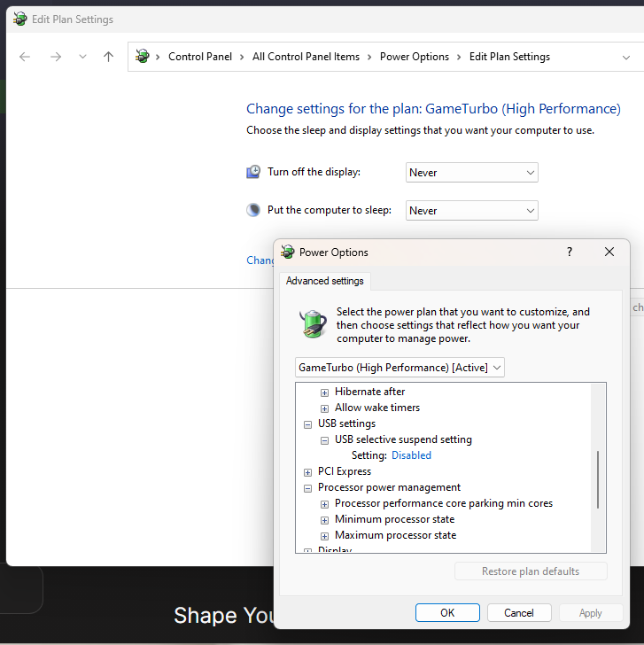Expand the Hibernate after node

pos(324,392)
